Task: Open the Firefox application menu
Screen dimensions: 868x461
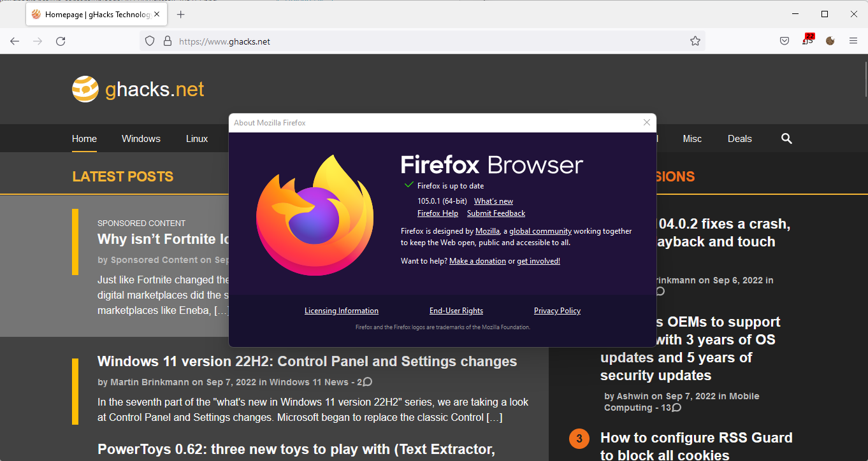Action: tap(853, 41)
